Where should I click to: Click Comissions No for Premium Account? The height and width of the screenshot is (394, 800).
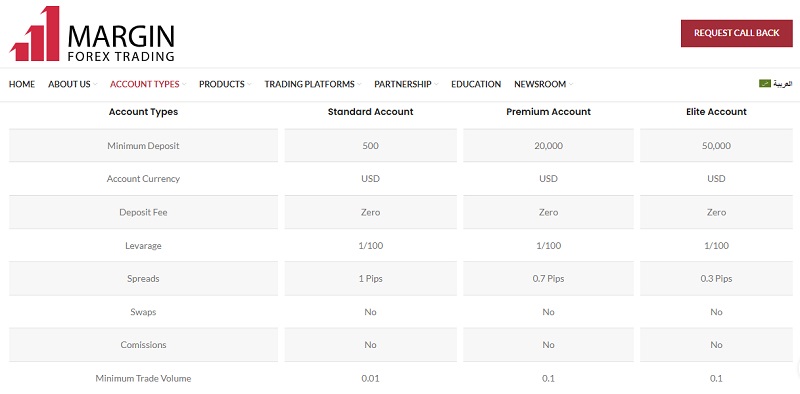tap(548, 345)
